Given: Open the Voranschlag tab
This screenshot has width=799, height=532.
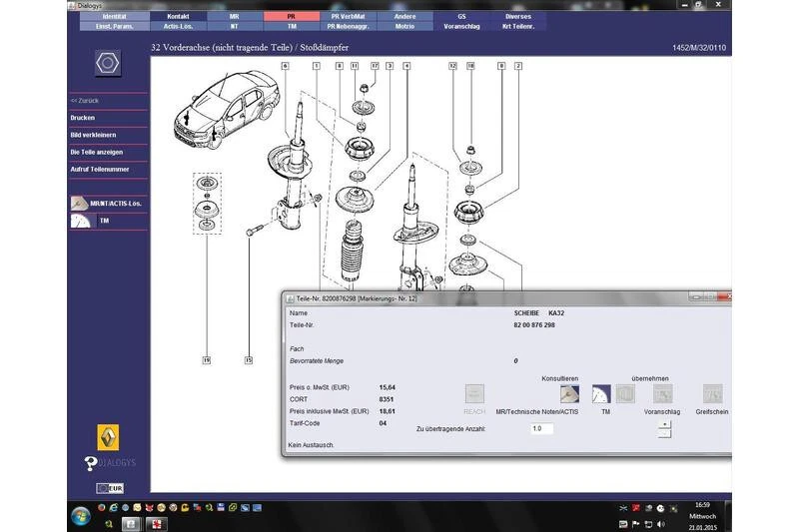Looking at the screenshot, I should [461, 26].
